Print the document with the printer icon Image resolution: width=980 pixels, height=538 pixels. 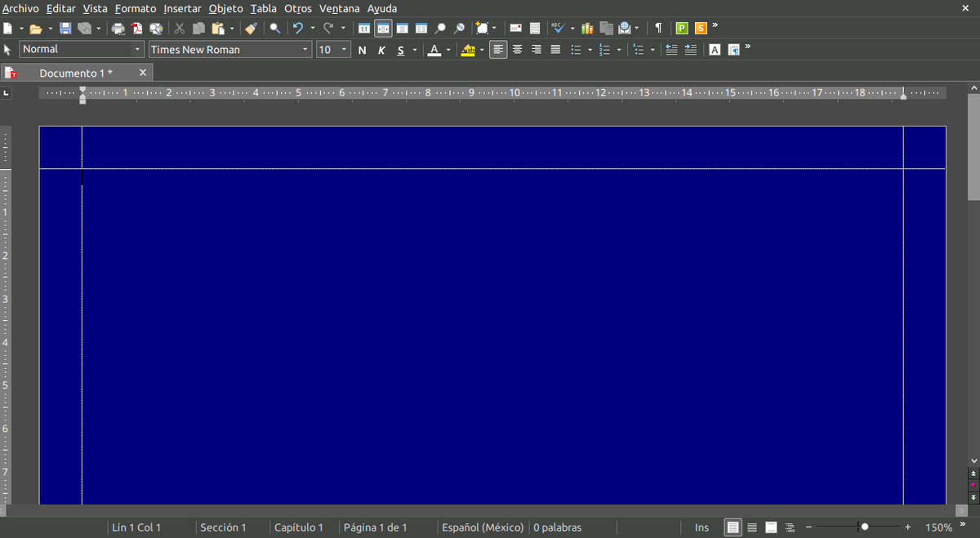point(118,29)
